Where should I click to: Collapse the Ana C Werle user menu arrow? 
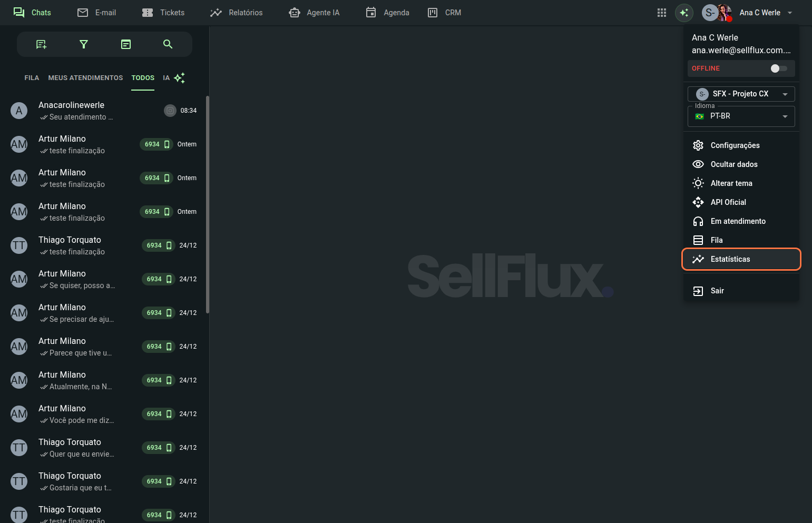789,13
